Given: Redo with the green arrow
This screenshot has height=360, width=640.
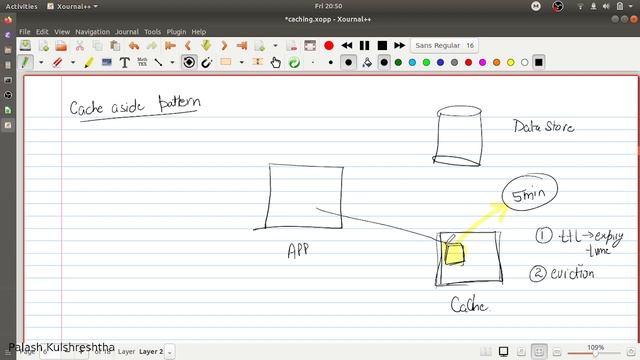Looking at the screenshot, I should coord(151,45).
